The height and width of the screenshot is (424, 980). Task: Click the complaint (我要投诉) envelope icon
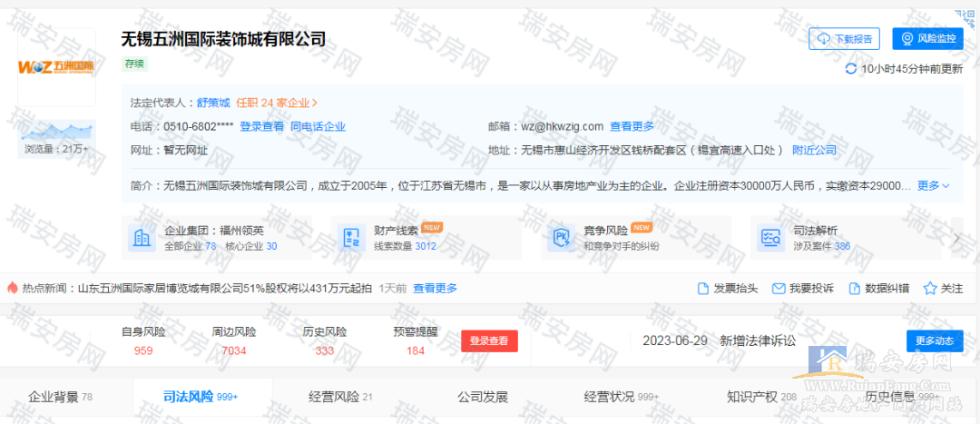point(778,289)
